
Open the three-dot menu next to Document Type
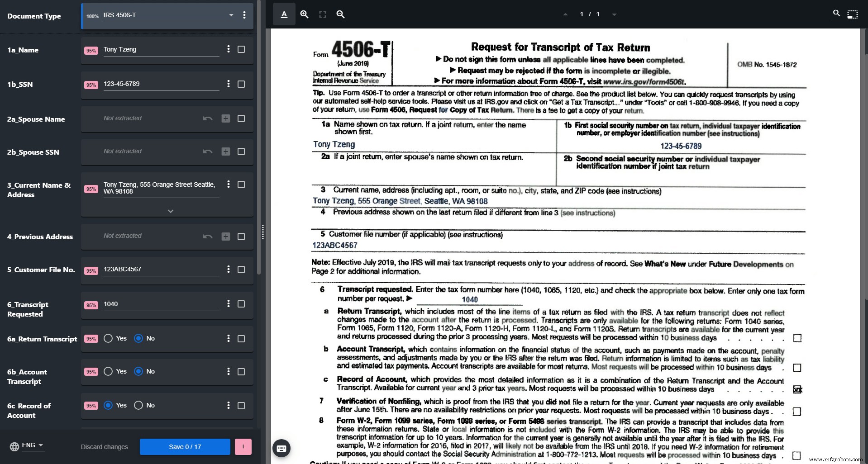245,15
